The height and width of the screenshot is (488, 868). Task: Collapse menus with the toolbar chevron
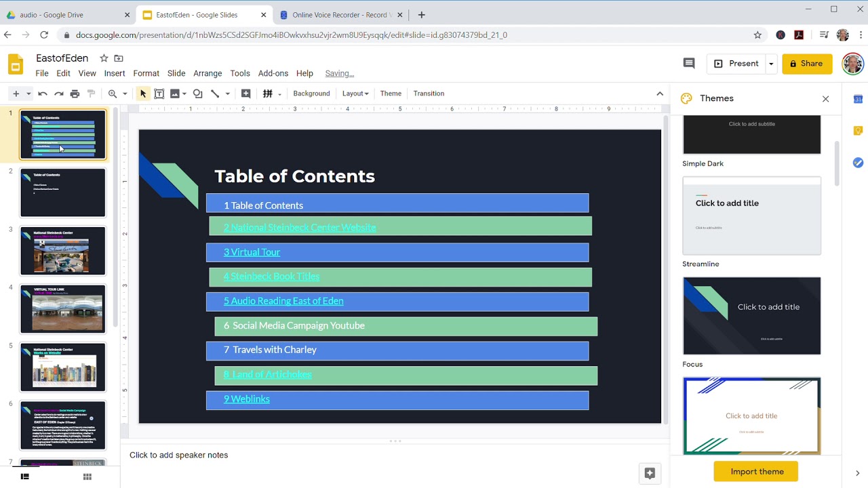(660, 94)
